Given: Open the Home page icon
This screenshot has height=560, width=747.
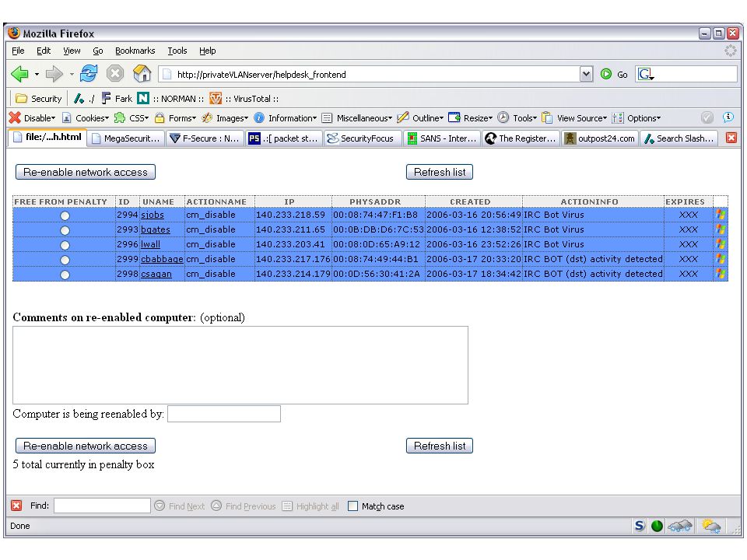Looking at the screenshot, I should 142,73.
